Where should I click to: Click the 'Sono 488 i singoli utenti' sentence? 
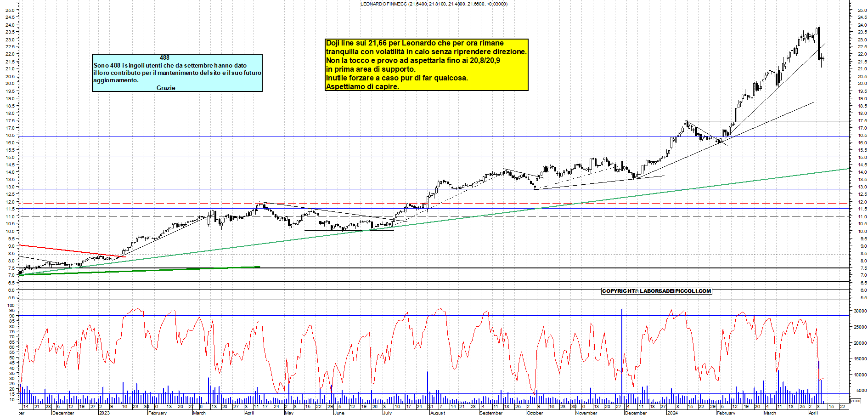coord(170,65)
